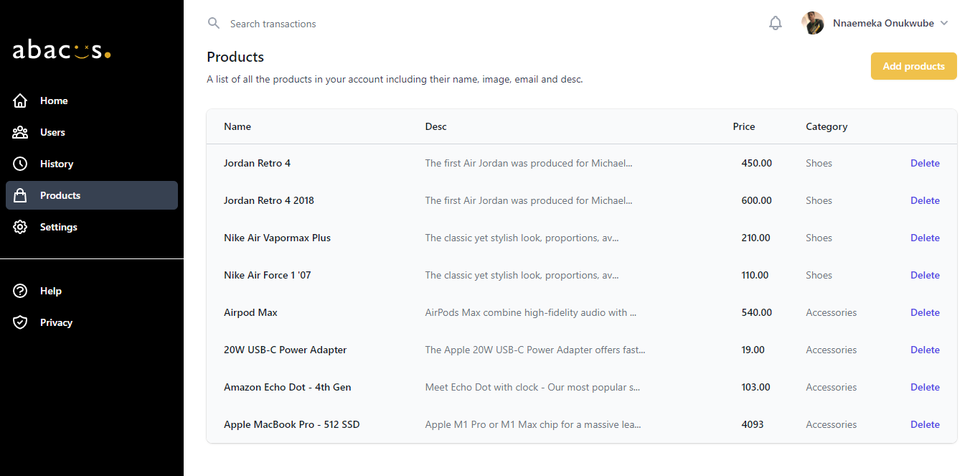The image size is (980, 476).
Task: Click the search magnifier icon
Action: [x=213, y=23]
